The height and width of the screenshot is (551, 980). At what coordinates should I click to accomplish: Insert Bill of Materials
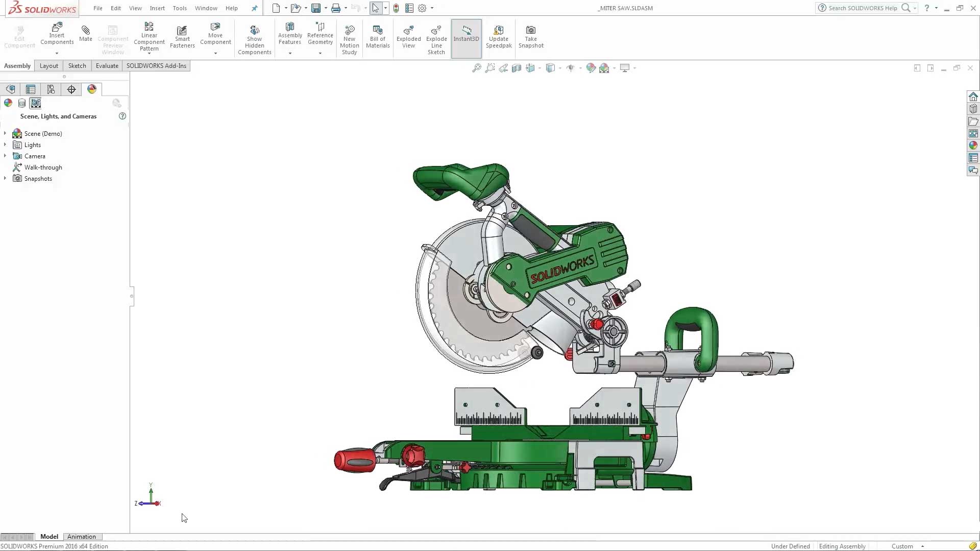378,37
